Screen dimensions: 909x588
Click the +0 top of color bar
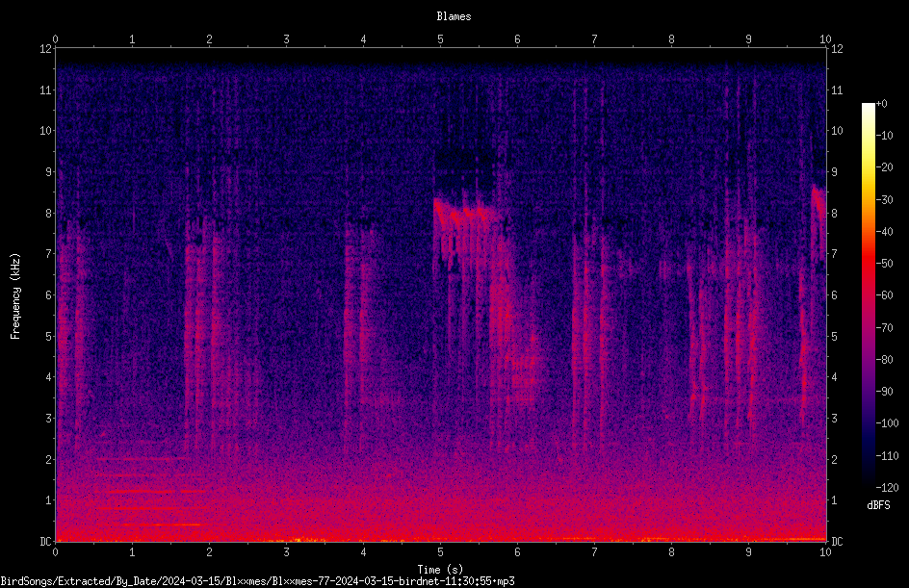(881, 104)
